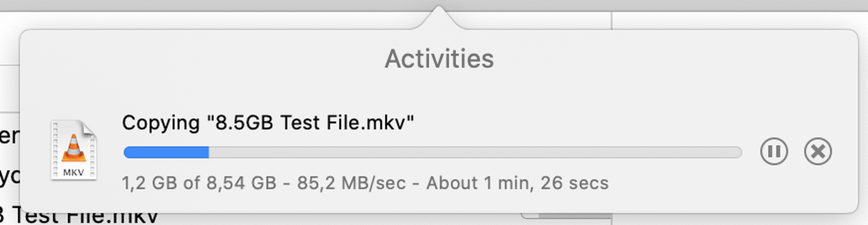Viewport: 868px width, 225px height.
Task: Click the Activities heading
Action: click(x=439, y=59)
